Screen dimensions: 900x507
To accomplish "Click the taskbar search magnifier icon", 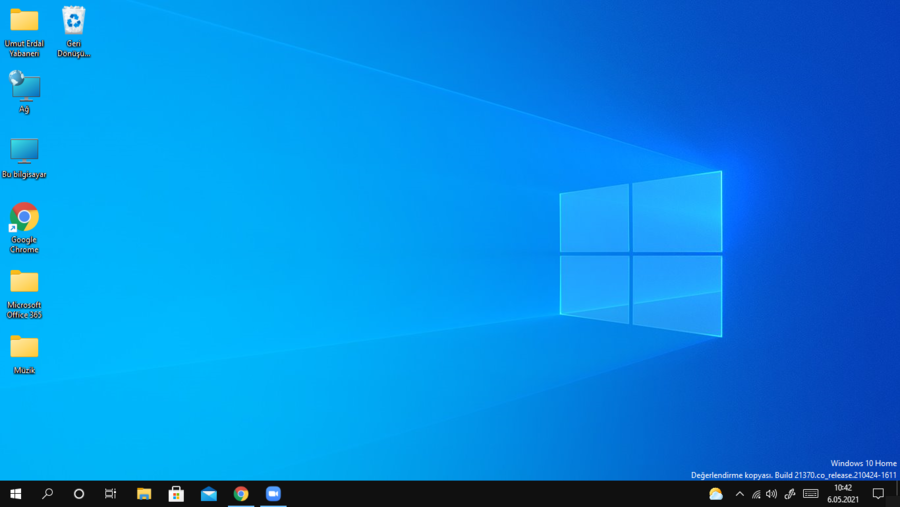I will [x=47, y=494].
